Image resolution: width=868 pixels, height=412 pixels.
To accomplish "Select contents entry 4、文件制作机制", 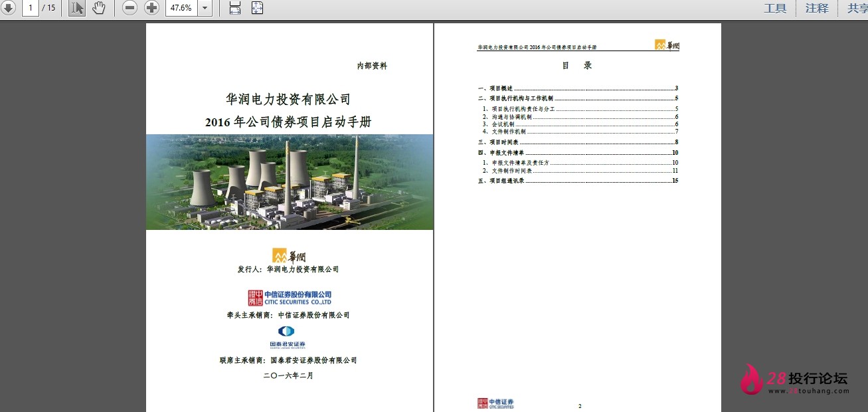I will pyautogui.click(x=580, y=132).
